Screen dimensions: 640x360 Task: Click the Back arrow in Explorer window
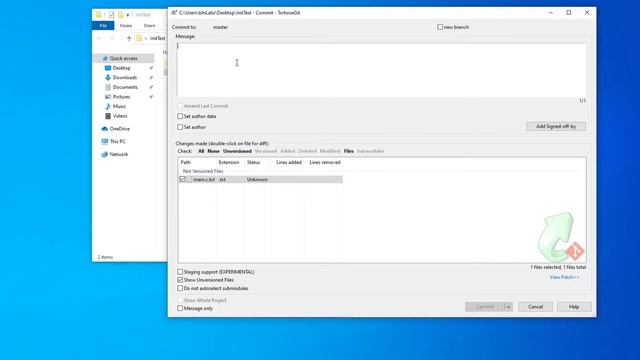pyautogui.click(x=100, y=38)
